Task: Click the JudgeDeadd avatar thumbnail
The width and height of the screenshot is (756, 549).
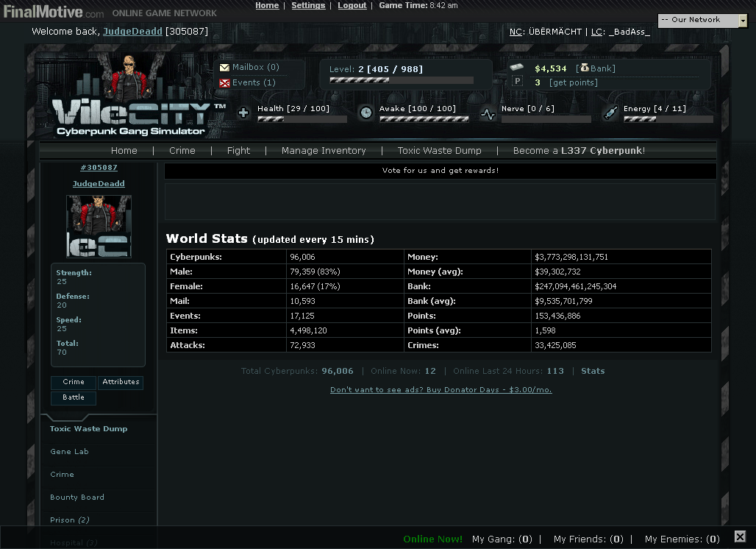Action: click(x=99, y=227)
